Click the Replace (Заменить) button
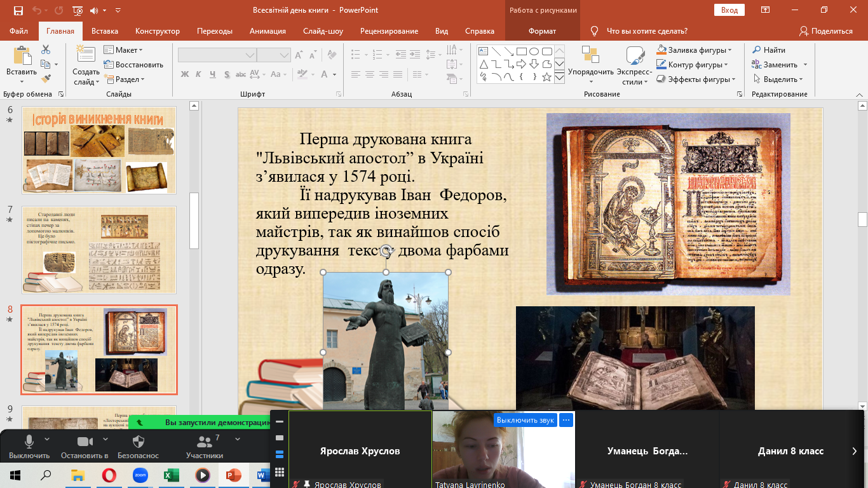The image size is (868, 488). 775,65
